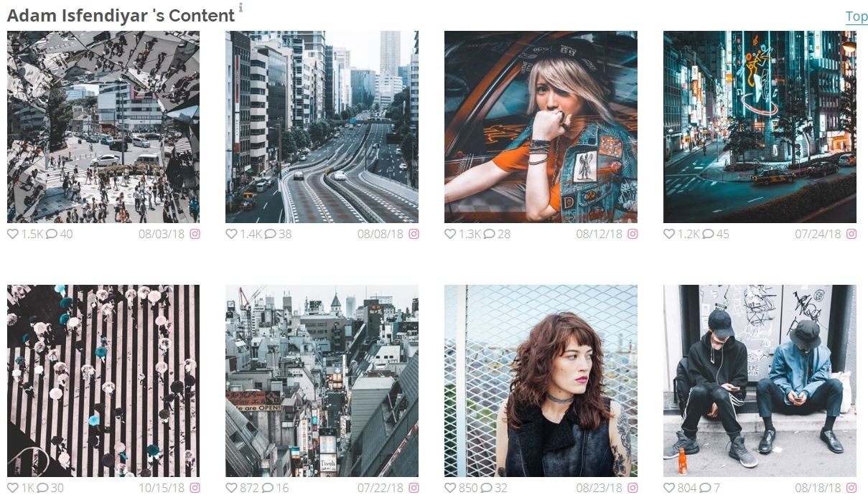Open the mirrored street crossing photo
The image size is (868, 500).
103,127
